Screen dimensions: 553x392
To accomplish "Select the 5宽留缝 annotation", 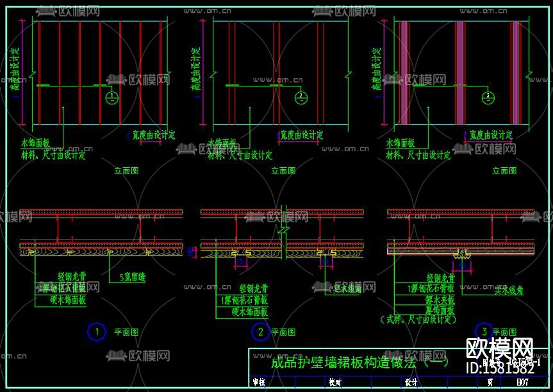I will [x=133, y=277].
